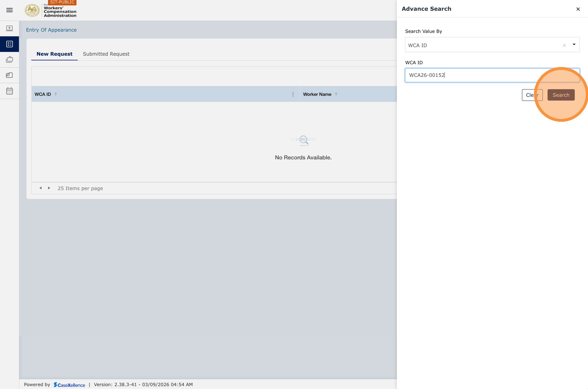Open the calendar sidebar icon
Image resolution: width=588 pixels, height=389 pixels.
(x=9, y=91)
